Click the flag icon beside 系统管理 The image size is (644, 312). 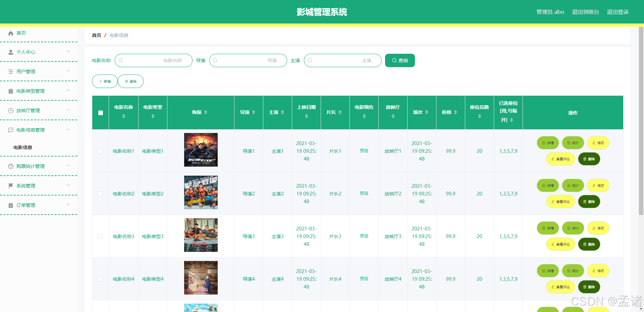click(x=11, y=186)
